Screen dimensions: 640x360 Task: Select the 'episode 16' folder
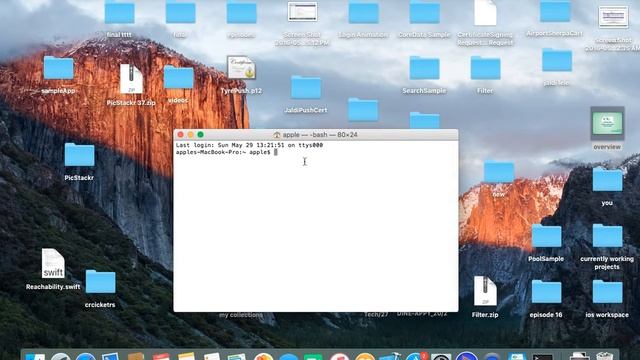point(546,291)
